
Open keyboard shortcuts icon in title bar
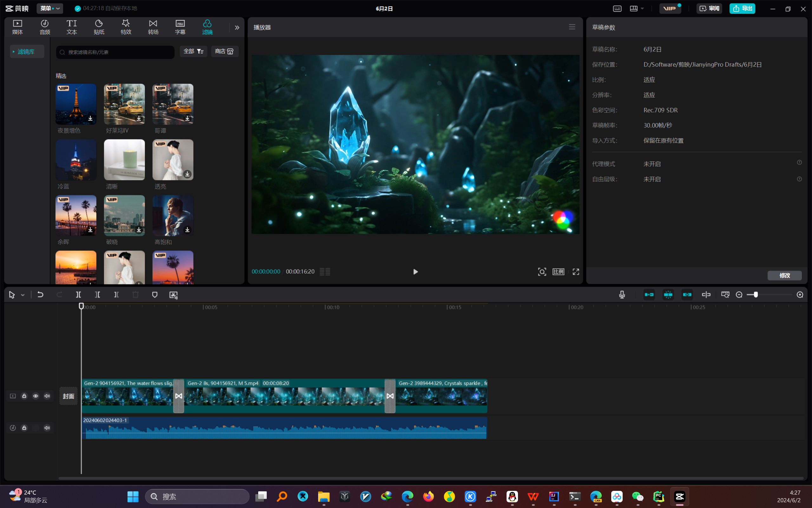(617, 9)
